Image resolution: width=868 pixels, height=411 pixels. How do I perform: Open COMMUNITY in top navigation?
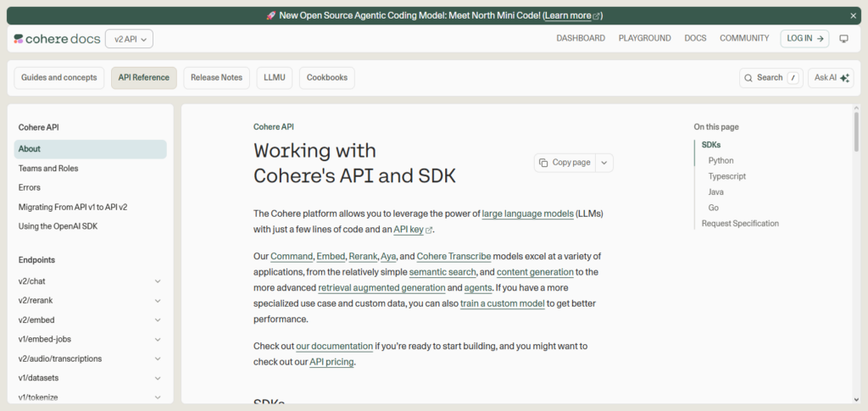point(744,39)
